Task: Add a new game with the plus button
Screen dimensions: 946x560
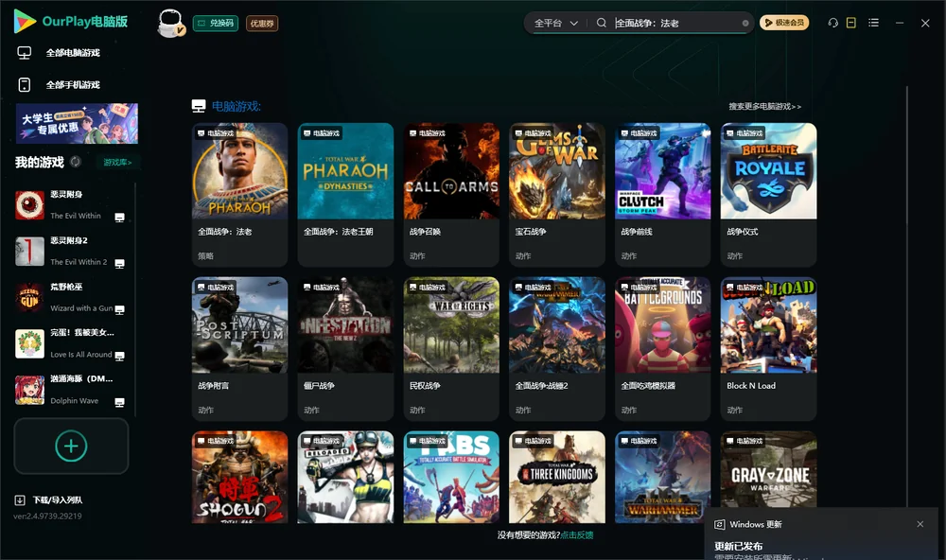Action: point(71,446)
